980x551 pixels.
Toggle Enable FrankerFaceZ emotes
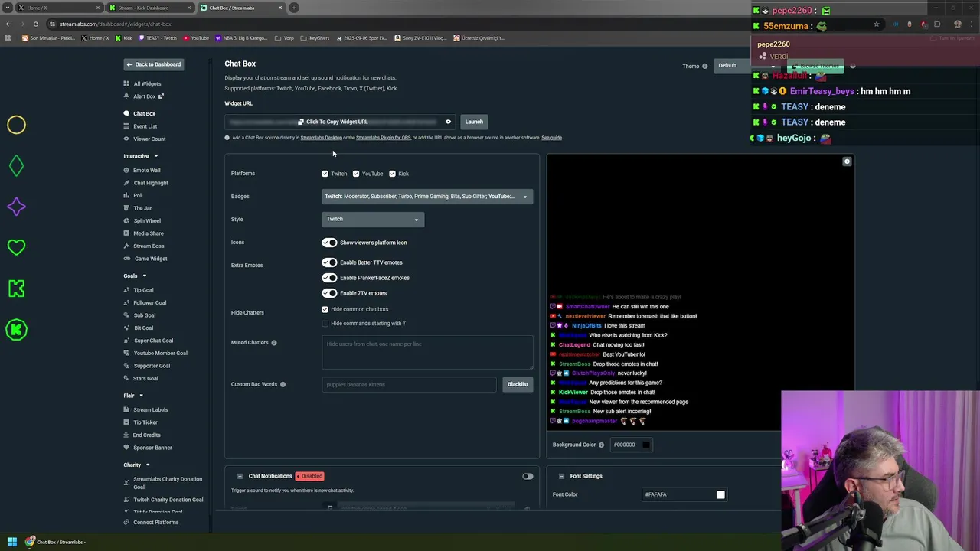(x=329, y=278)
